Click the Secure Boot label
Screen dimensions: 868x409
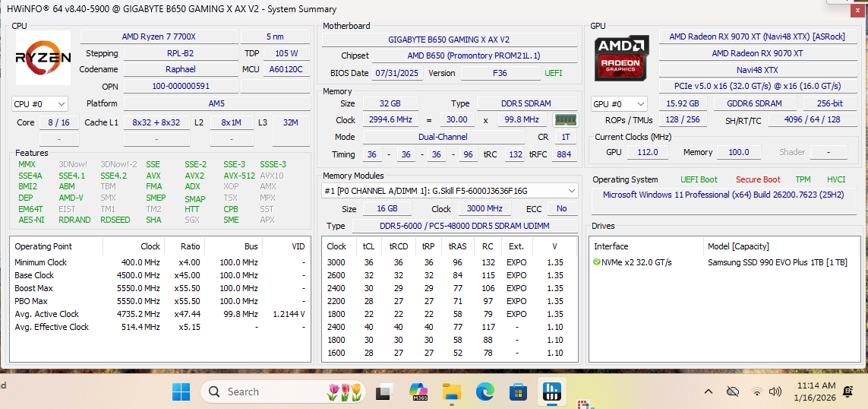(758, 179)
